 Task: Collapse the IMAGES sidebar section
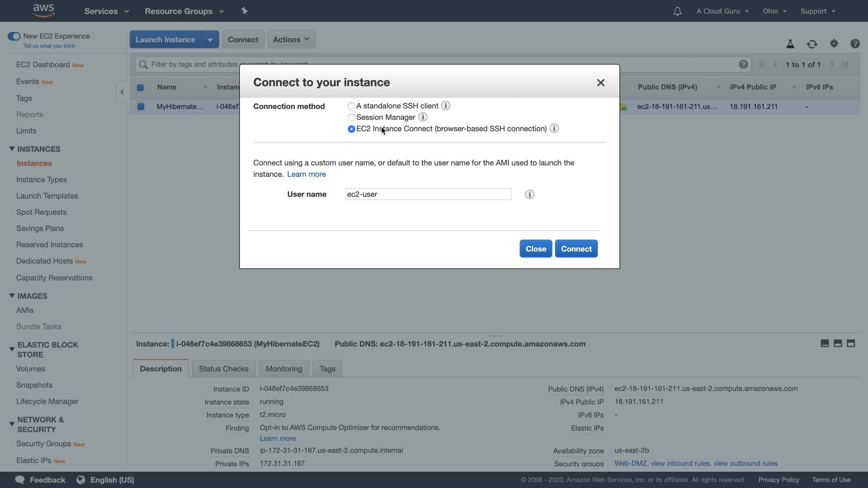tap(12, 296)
